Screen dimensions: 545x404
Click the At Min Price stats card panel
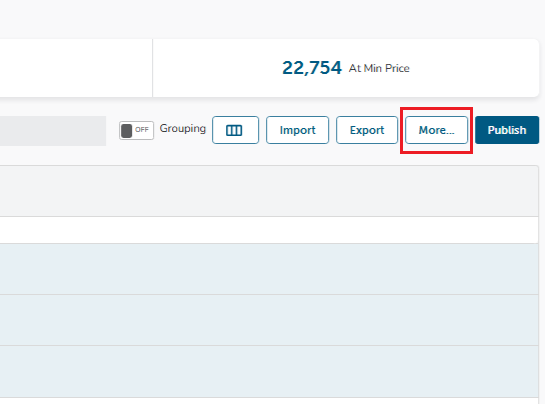click(x=346, y=68)
